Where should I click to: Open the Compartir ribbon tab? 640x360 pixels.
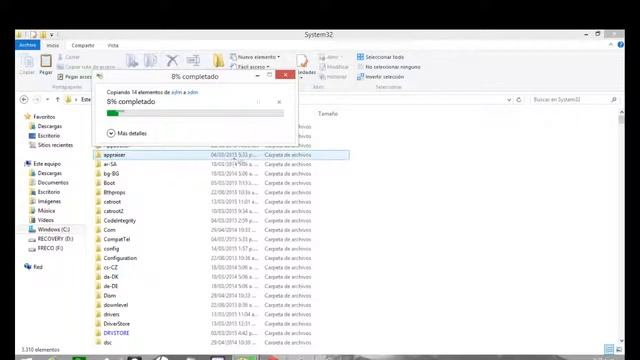click(x=83, y=45)
